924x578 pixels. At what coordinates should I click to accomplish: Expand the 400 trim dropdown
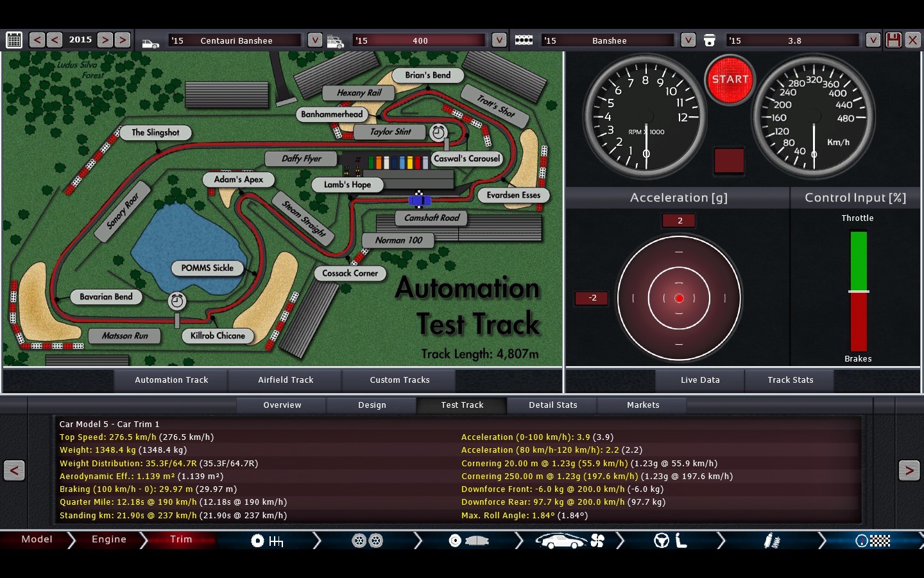coord(499,40)
